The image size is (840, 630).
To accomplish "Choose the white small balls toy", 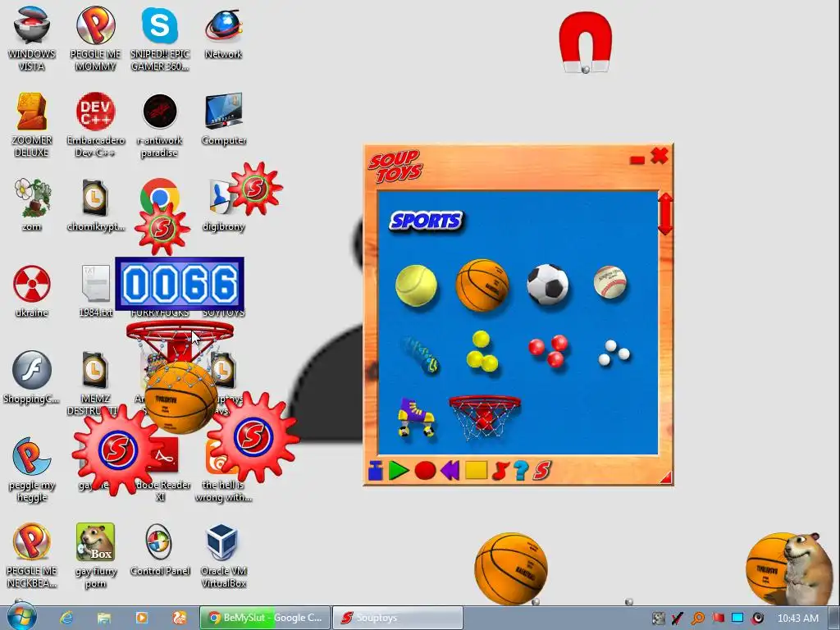I will pyautogui.click(x=614, y=353).
